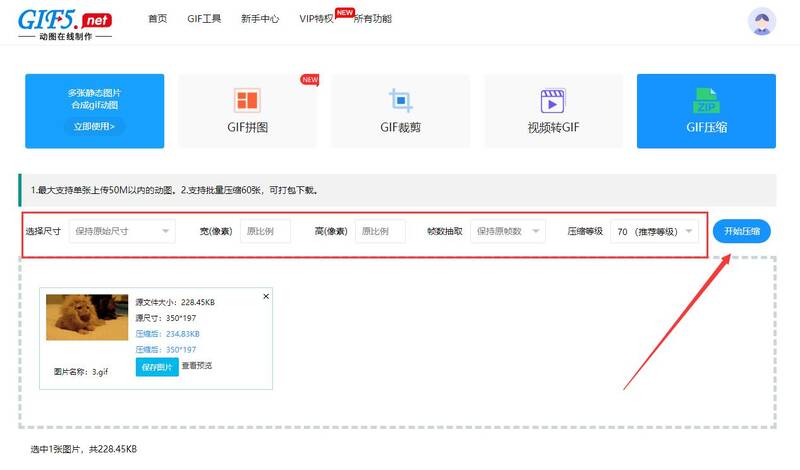Image resolution: width=800 pixels, height=470 pixels.
Task: Click the 查看预览 link
Action: pos(196,366)
